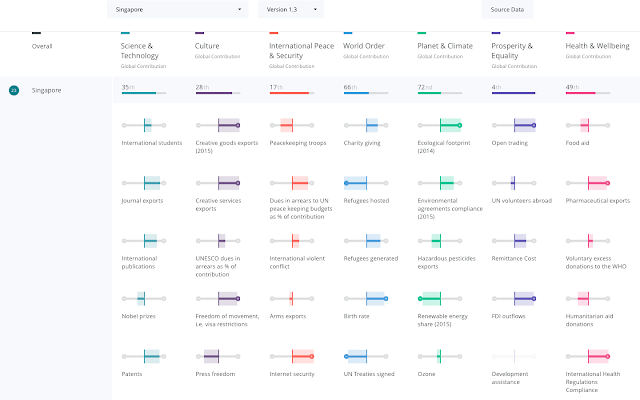Click the 28th Culture rank bar
The height and width of the screenshot is (400, 640).
(218, 93)
